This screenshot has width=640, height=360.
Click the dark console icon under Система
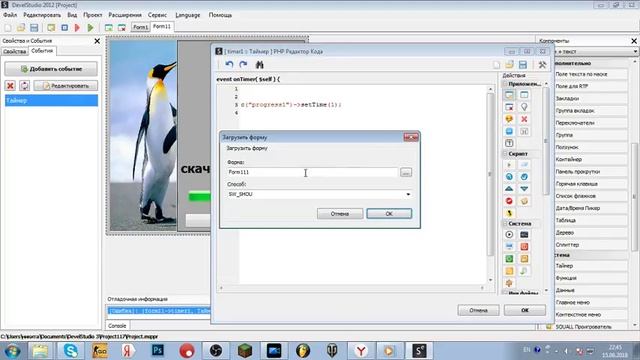pyautogui.click(x=524, y=234)
